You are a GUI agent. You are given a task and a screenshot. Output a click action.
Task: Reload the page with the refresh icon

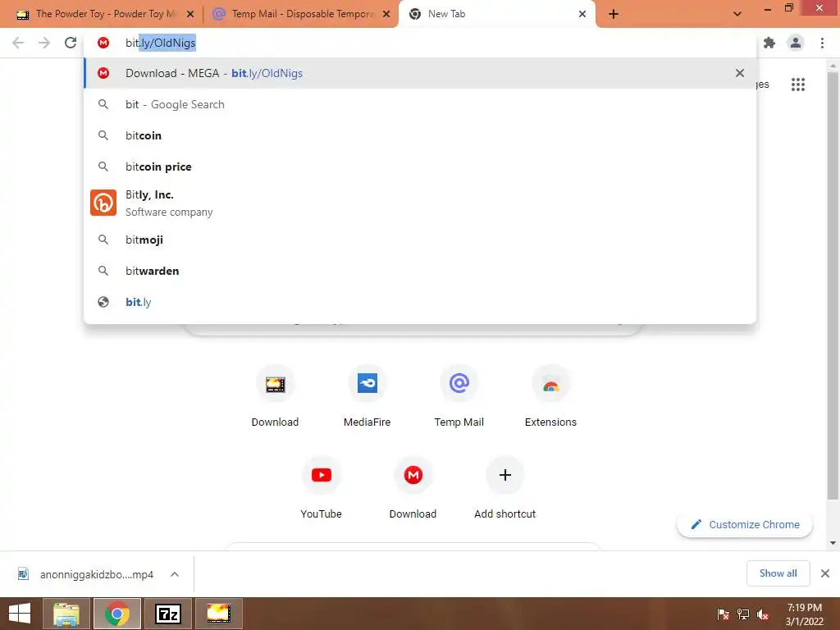tap(71, 43)
